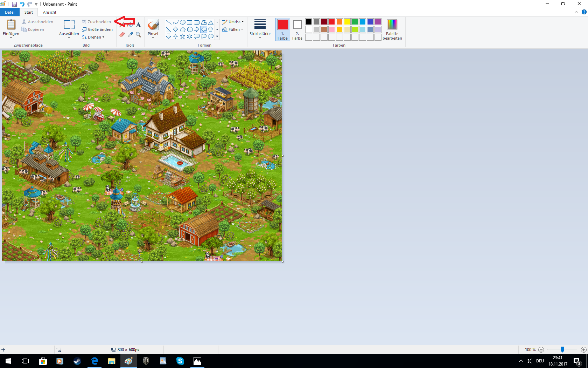Expand the Umriss outline options

coord(233,22)
